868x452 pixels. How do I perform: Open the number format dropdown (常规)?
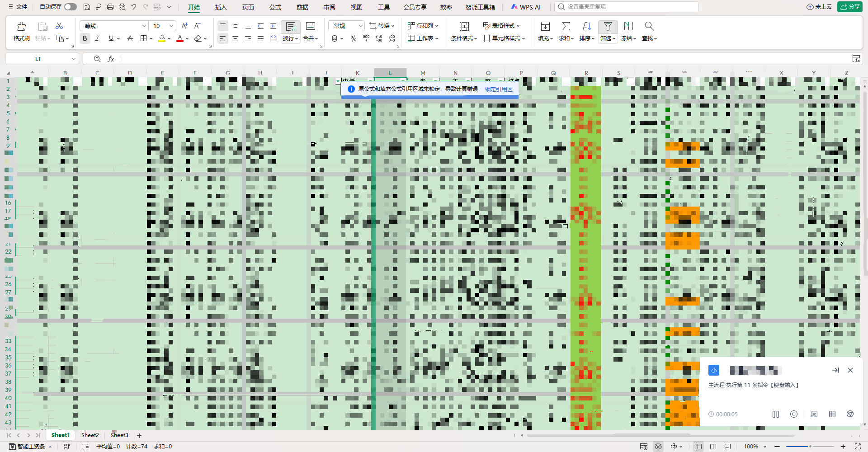360,26
